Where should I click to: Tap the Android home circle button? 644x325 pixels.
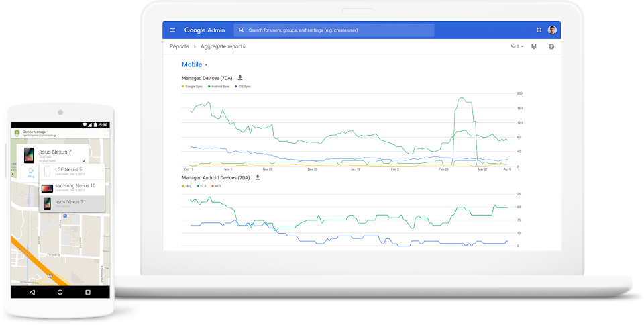[60, 292]
